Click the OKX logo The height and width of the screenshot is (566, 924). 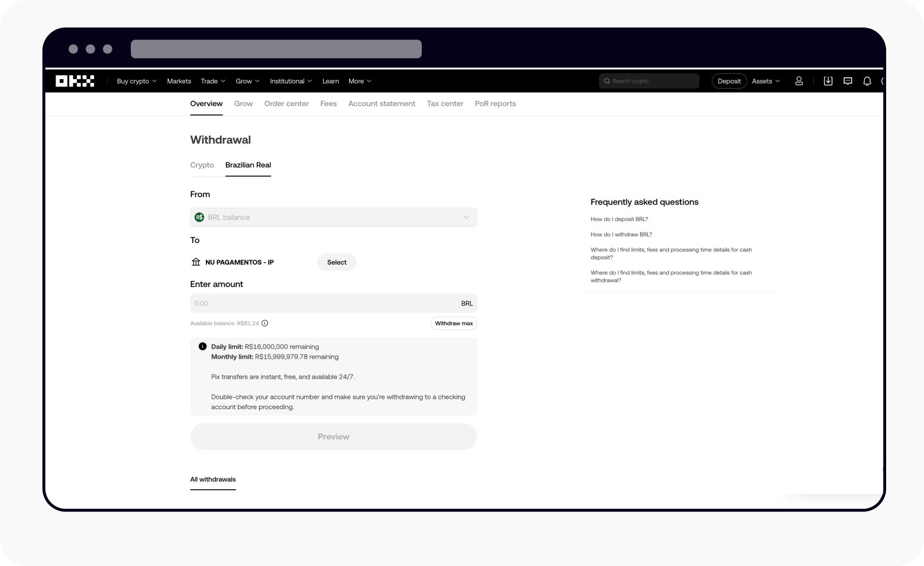(76, 81)
